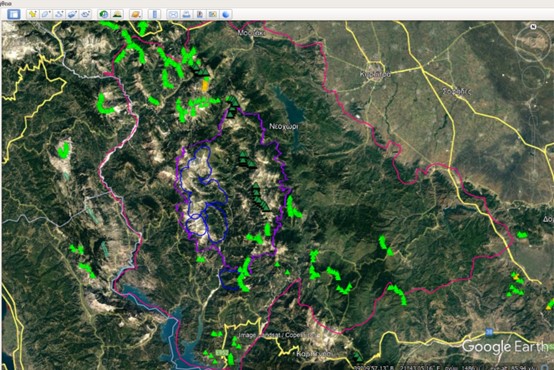
Task: Toggle sunlight across the landscape
Action: pos(117,14)
